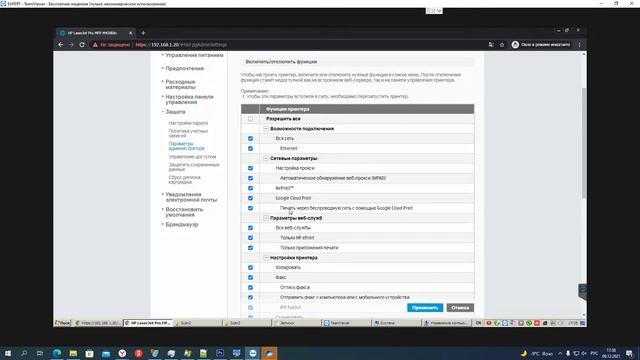Open the Windows Start menu
The height and width of the screenshot is (360, 640).
[7, 353]
